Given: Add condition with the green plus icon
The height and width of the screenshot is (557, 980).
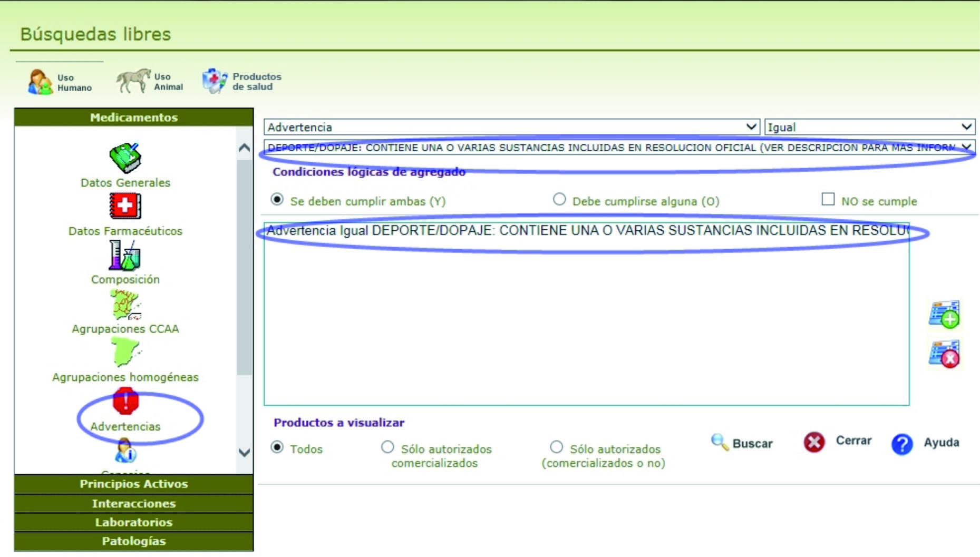Looking at the screenshot, I should point(944,315).
